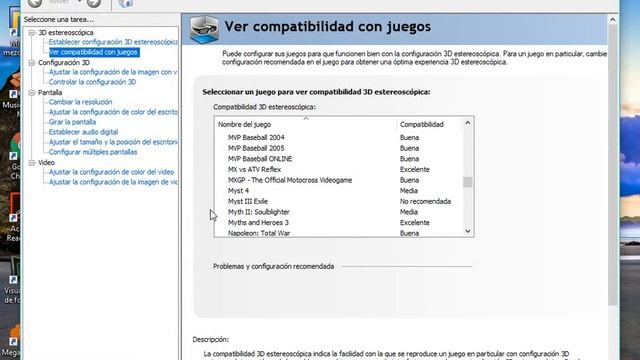Open Girar la pantalla
This screenshot has width=640, height=360.
72,122
